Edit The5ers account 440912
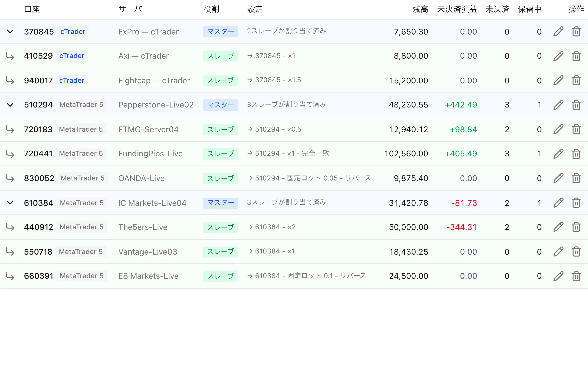The height and width of the screenshot is (377, 588). point(558,227)
